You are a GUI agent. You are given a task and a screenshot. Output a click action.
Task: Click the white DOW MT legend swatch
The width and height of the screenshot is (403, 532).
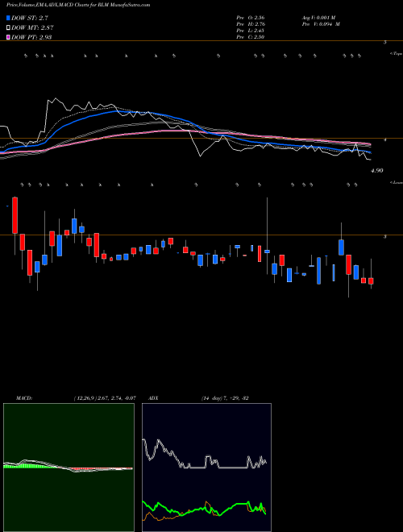8,27
